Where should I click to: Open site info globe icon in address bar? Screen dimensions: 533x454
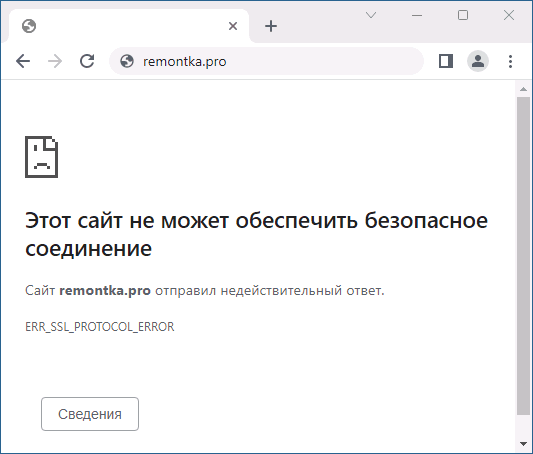(127, 62)
